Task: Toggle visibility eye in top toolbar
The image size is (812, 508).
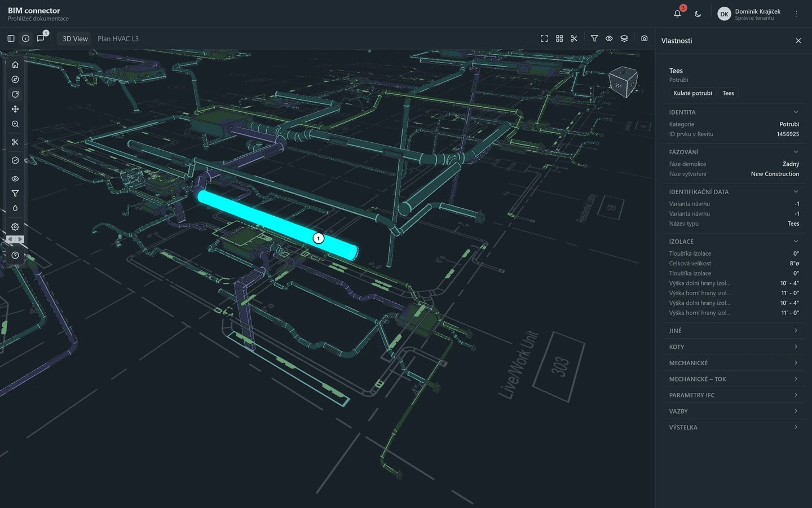Action: click(x=609, y=38)
